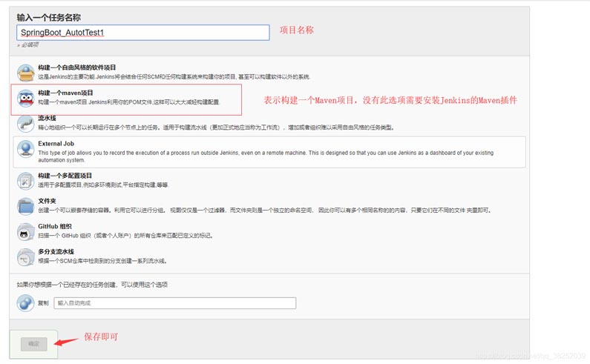Click the GitHub 组织 icon

pyautogui.click(x=26, y=232)
